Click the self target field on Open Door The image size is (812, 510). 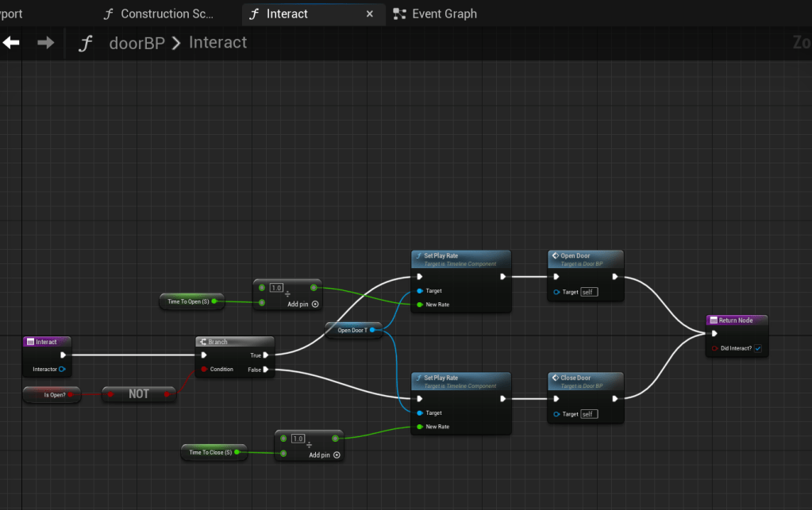588,292
